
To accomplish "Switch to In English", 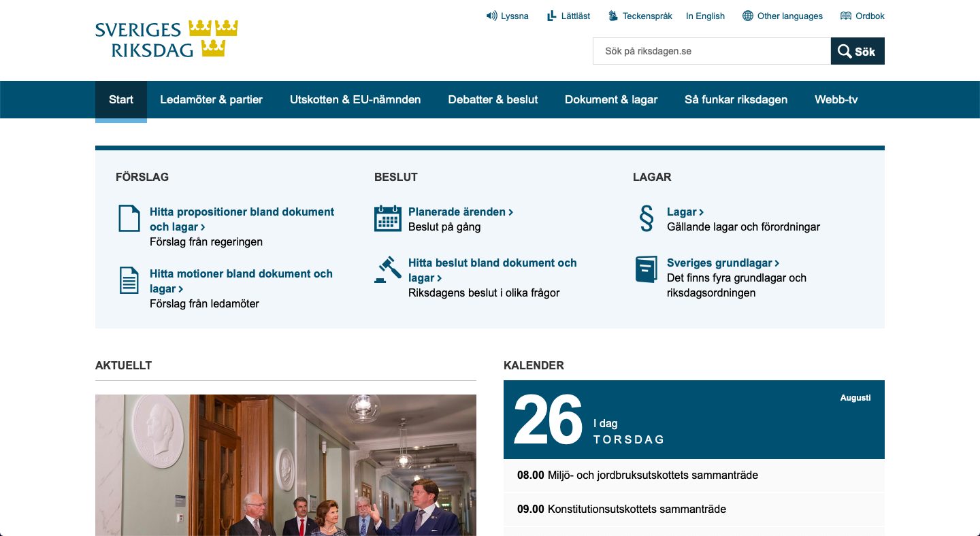I will pos(706,16).
